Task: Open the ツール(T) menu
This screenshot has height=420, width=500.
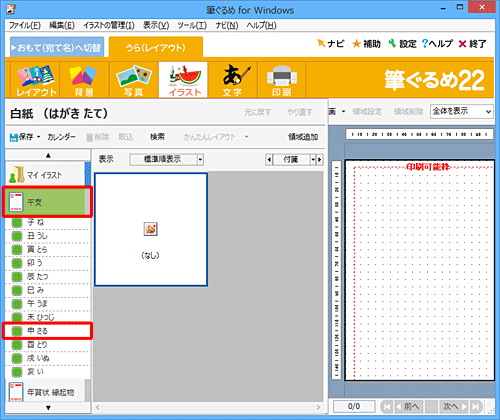Action: (x=192, y=25)
